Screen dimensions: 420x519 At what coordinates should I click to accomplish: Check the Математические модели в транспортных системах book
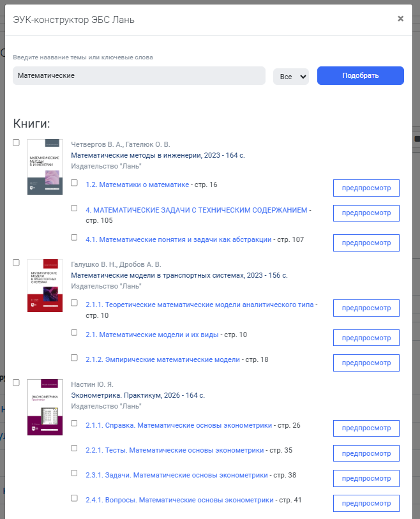(16, 262)
